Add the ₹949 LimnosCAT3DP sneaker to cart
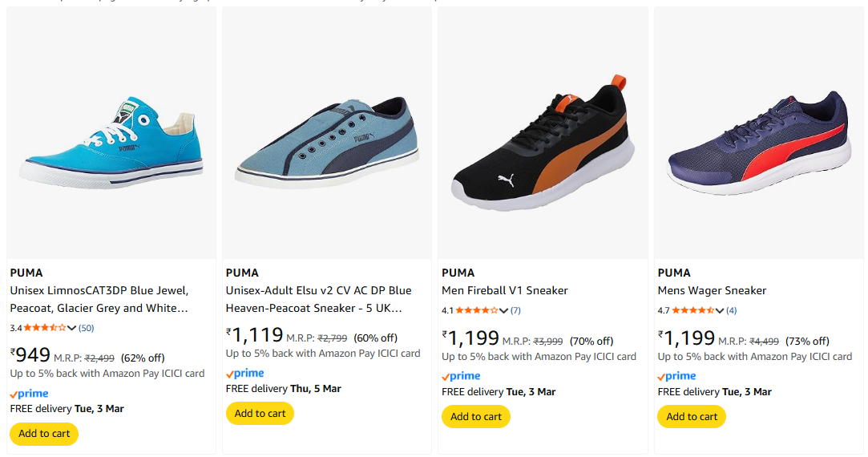Image resolution: width=868 pixels, height=457 pixels. pyautogui.click(x=44, y=434)
